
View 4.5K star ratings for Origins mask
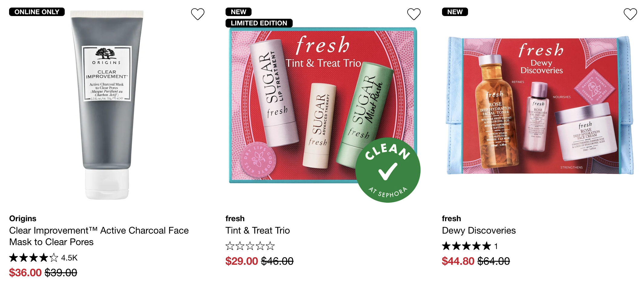tap(43, 258)
